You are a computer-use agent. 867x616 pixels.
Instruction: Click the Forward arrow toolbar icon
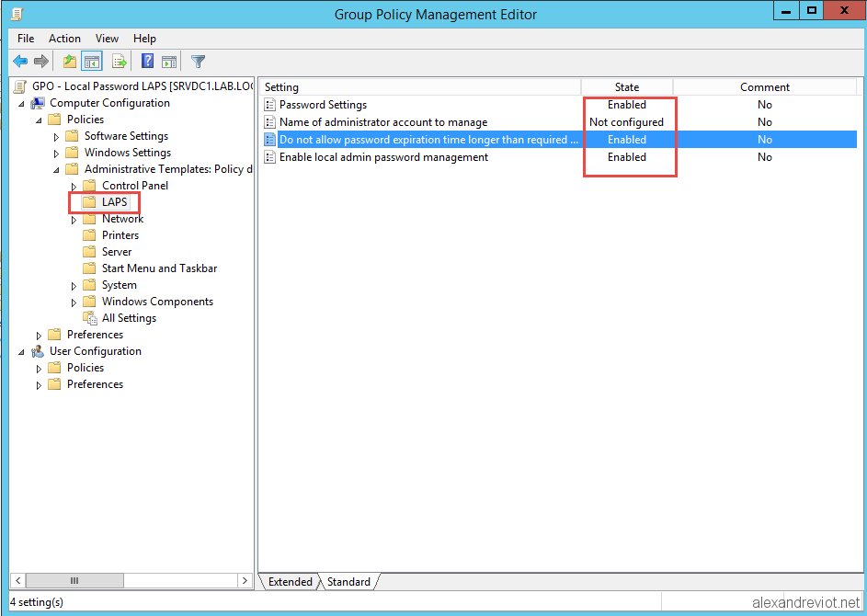(41, 61)
